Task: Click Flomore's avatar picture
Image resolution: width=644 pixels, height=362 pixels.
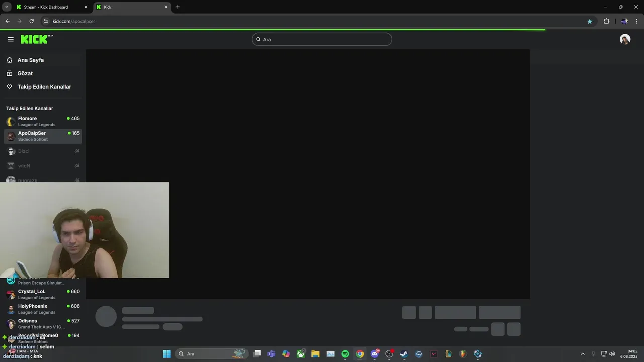Action: 11,122
